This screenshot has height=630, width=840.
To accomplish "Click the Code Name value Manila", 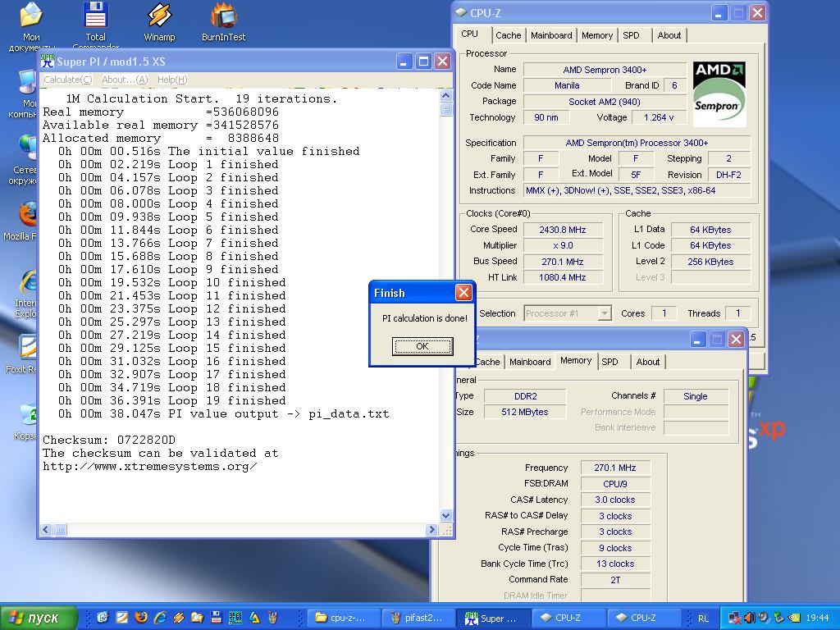I will pos(567,85).
